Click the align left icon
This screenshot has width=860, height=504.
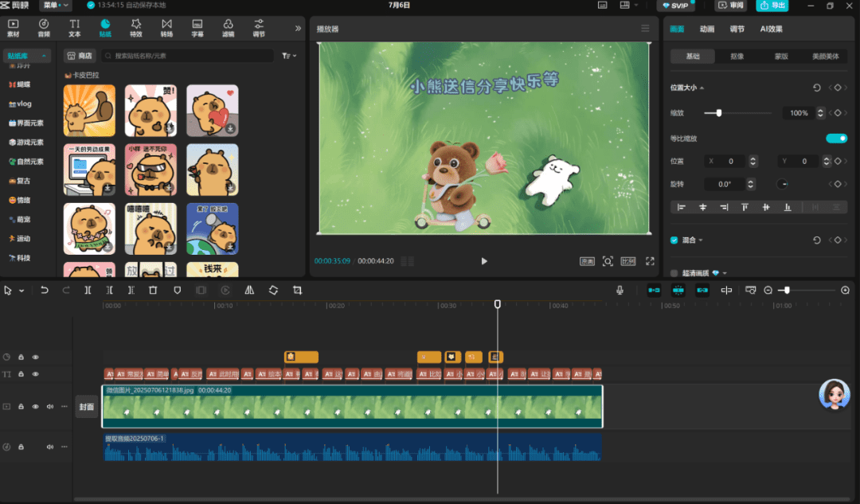[681, 207]
